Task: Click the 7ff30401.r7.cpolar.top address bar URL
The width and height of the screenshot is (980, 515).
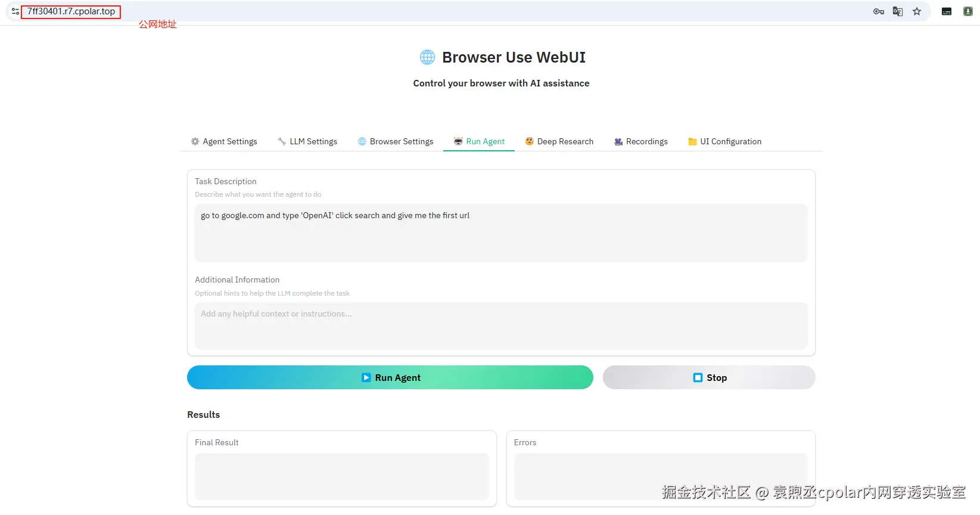Action: click(x=71, y=11)
